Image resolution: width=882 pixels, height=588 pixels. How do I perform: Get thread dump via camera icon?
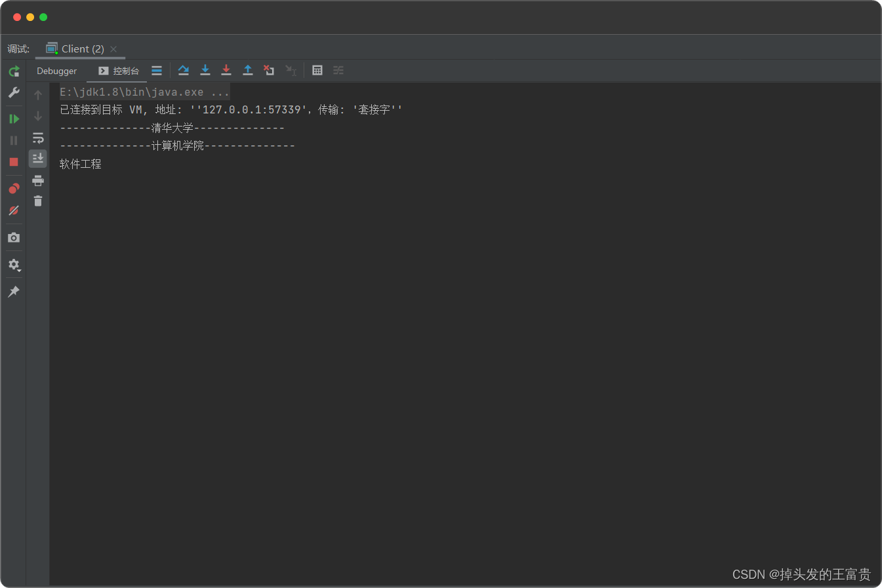pos(14,237)
